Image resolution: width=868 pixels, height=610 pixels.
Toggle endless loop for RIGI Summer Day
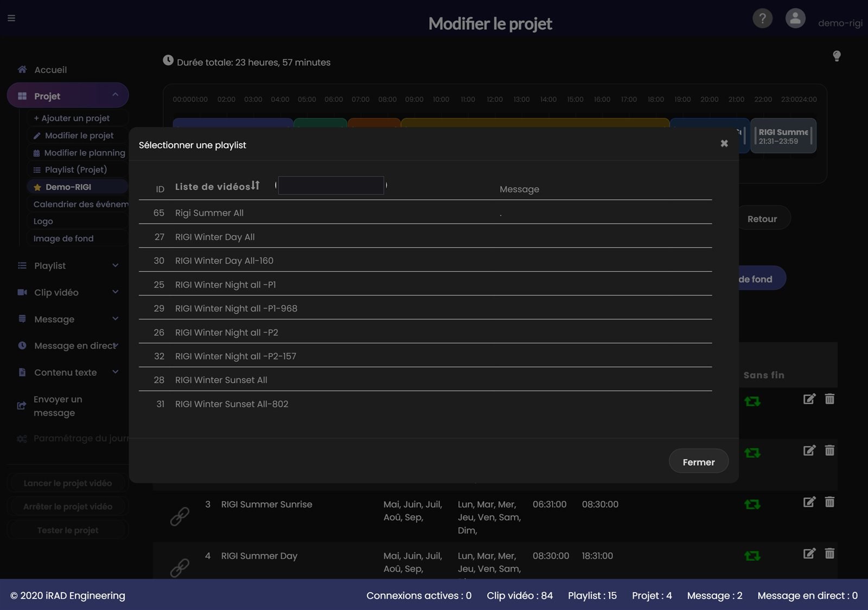click(752, 556)
